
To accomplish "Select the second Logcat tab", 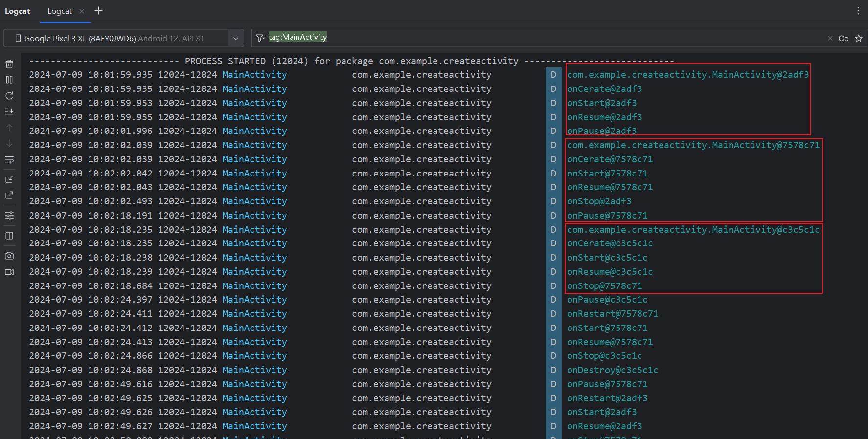I will [60, 11].
